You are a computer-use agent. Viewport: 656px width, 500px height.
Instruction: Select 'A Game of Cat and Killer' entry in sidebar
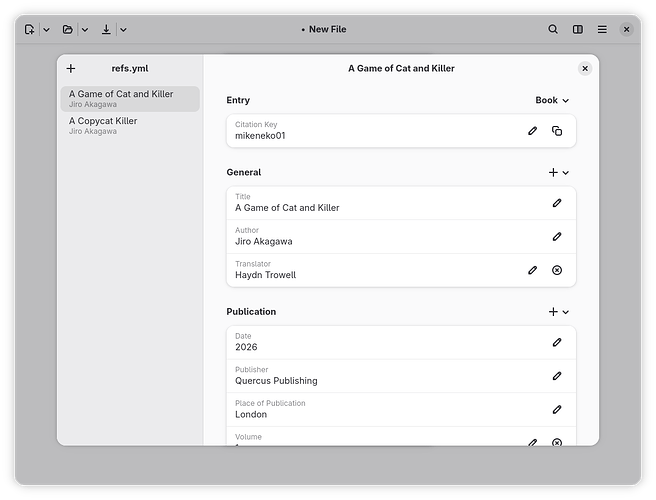point(130,99)
